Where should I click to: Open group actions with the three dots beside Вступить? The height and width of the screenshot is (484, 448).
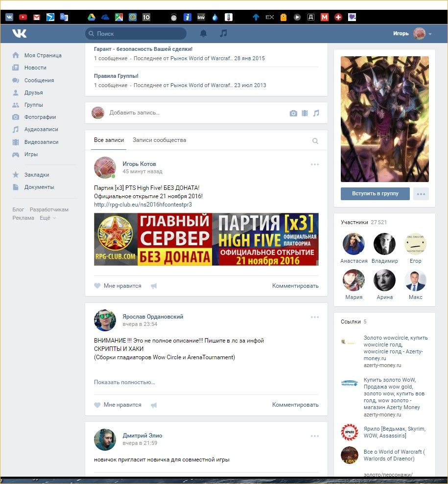[x=421, y=194]
